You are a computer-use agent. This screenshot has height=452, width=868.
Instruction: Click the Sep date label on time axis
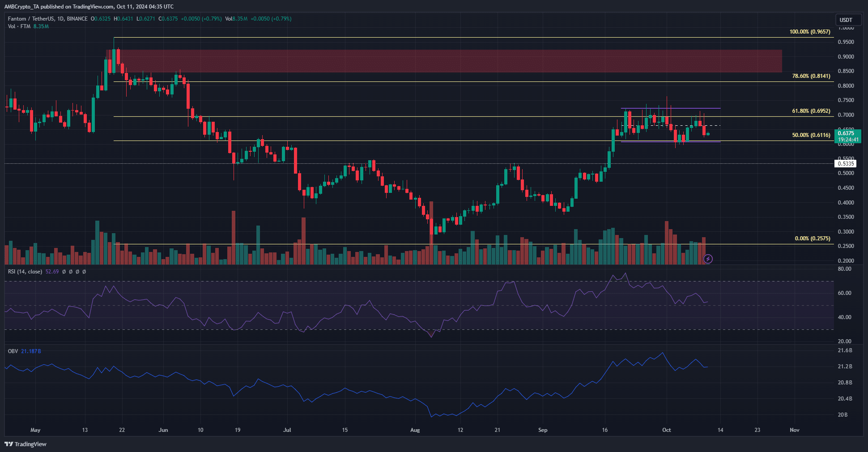(543, 430)
